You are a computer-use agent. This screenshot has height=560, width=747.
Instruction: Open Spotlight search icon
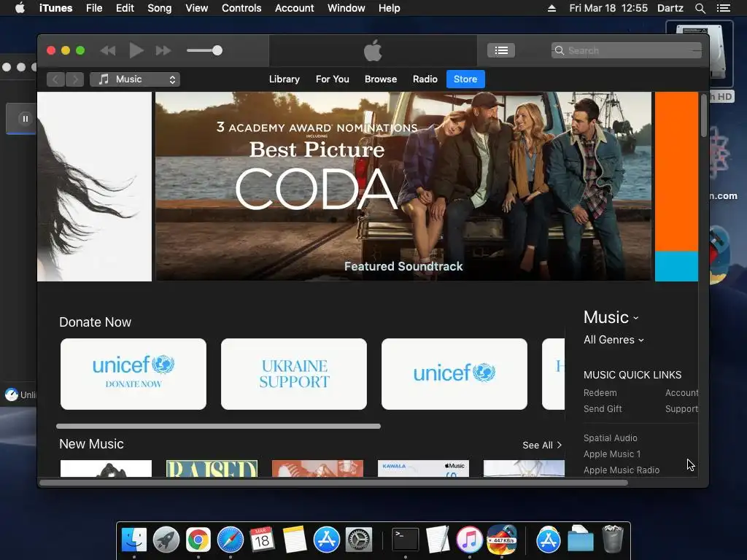click(x=700, y=8)
